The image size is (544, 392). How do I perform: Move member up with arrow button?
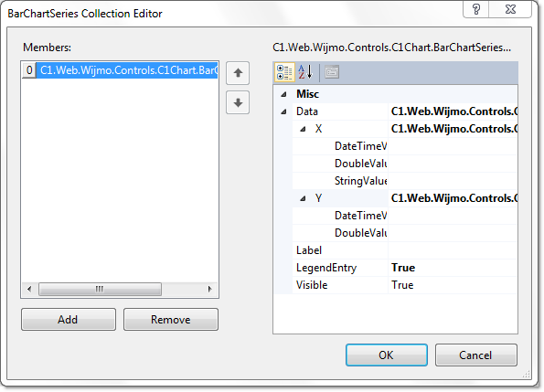pos(238,73)
